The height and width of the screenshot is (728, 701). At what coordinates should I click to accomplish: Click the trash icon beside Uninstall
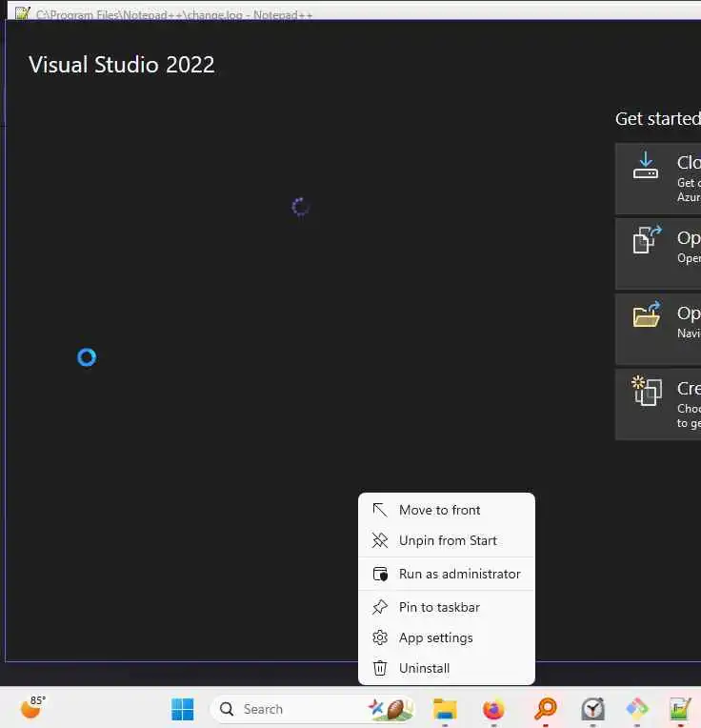pyautogui.click(x=380, y=668)
